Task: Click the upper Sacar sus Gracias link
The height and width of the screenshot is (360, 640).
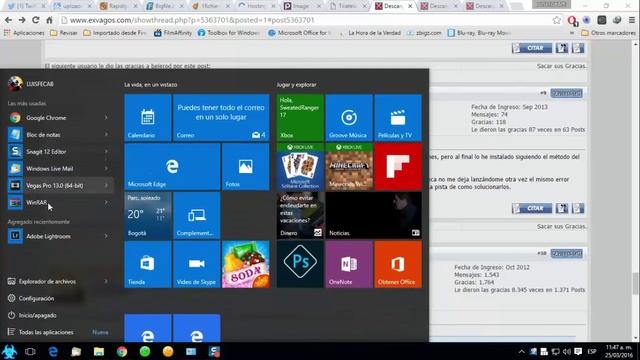Action: coord(562,66)
